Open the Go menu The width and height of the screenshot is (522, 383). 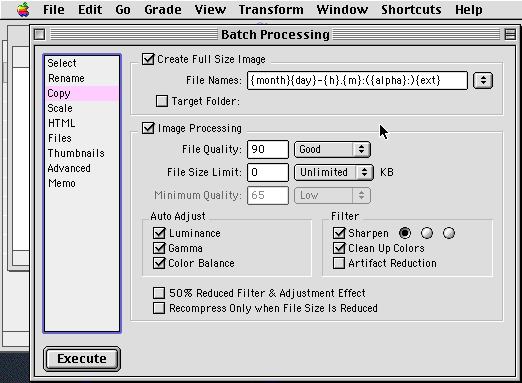pos(123,10)
